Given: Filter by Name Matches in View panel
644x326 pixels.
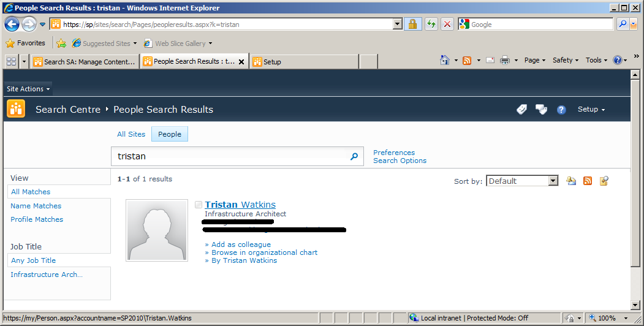Looking at the screenshot, I should [36, 206].
